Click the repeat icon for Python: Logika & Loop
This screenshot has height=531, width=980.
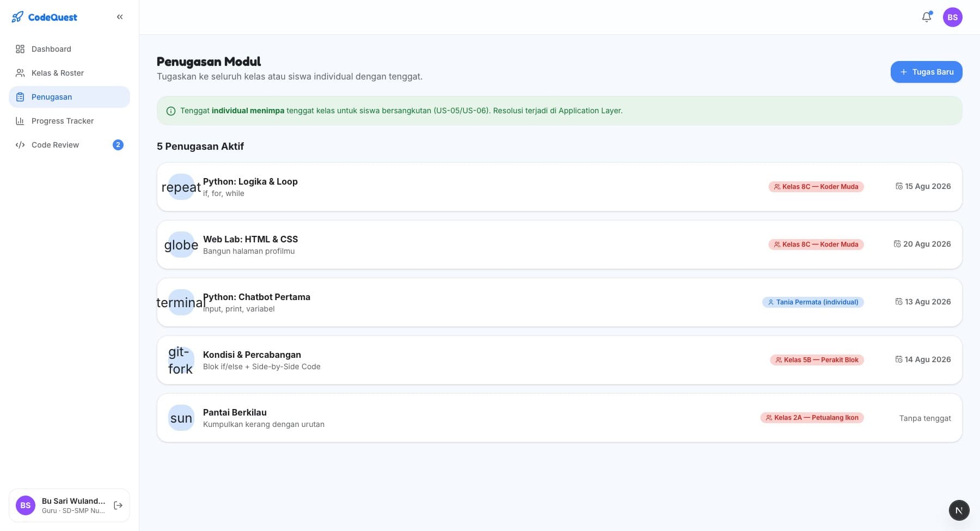(x=181, y=187)
